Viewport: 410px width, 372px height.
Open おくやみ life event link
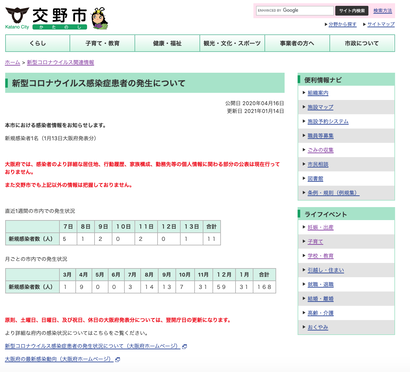coord(318,328)
